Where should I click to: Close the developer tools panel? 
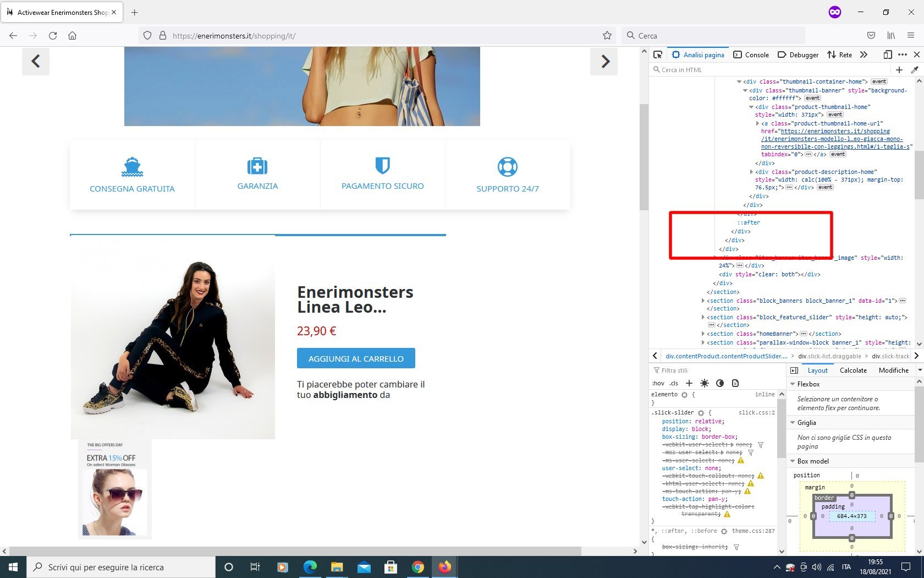(917, 54)
